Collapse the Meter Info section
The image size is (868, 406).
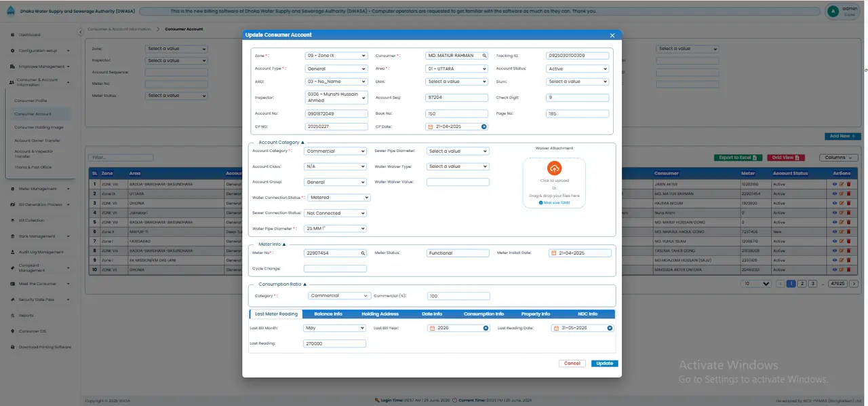point(272,244)
